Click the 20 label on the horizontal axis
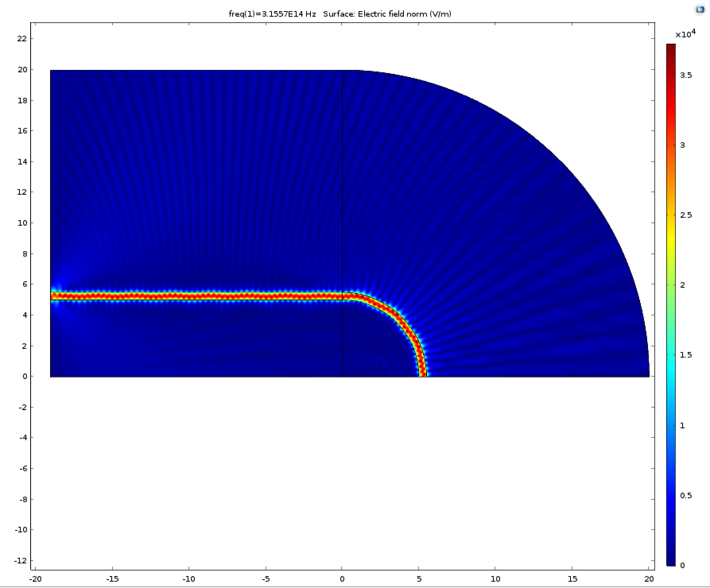This screenshot has width=710, height=588. (x=648, y=579)
